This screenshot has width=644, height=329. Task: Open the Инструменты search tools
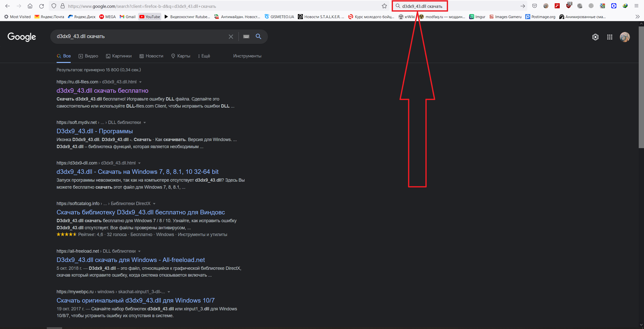[247, 56]
